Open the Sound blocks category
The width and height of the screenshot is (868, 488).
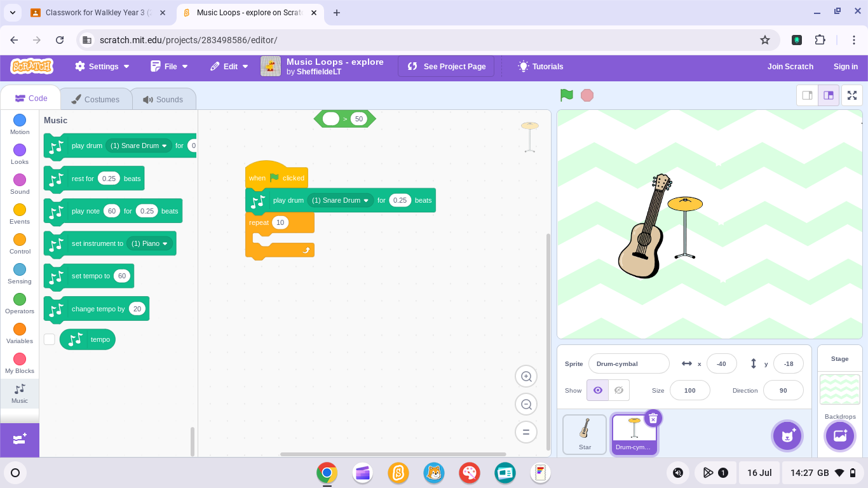[x=20, y=184]
